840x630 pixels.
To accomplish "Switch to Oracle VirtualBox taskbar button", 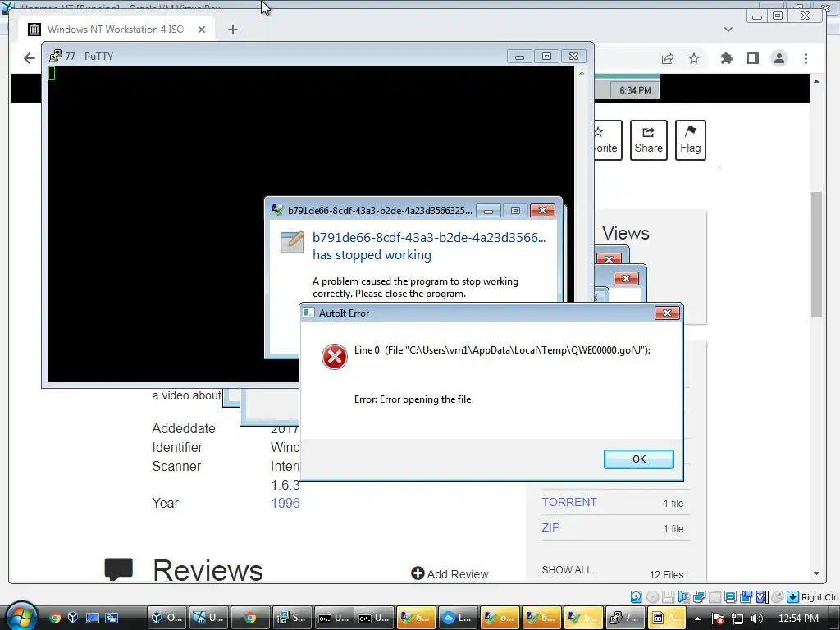I will [167, 618].
